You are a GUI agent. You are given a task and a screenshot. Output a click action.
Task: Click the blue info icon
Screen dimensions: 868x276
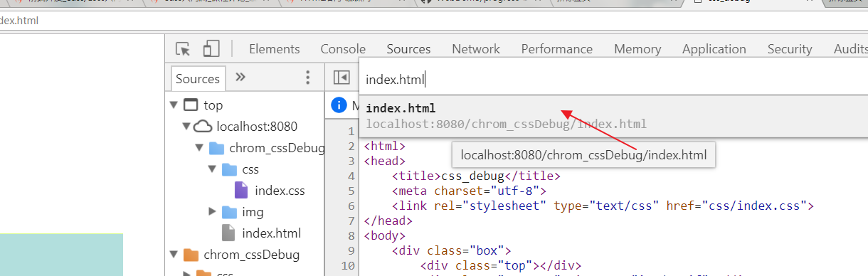(x=339, y=105)
